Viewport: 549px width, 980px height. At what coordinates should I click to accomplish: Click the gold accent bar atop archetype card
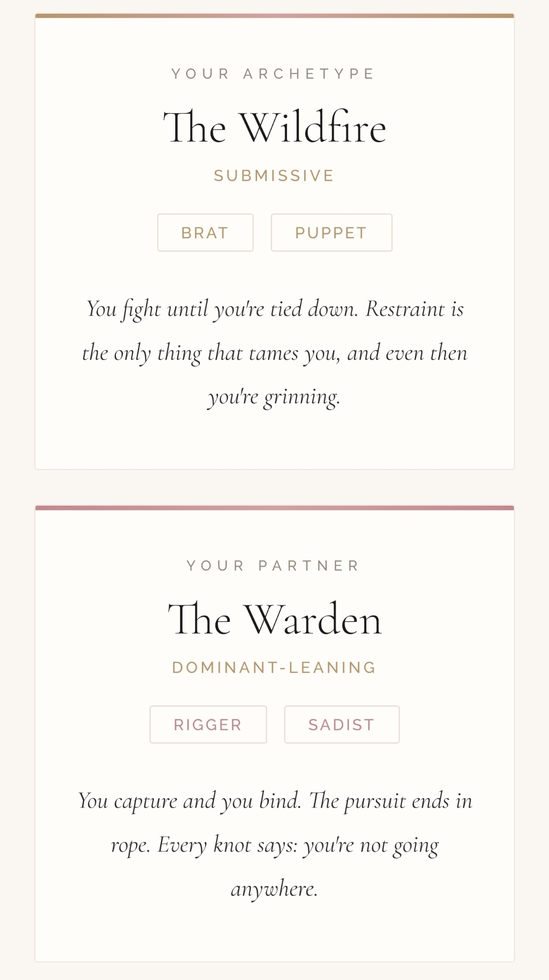point(274,16)
